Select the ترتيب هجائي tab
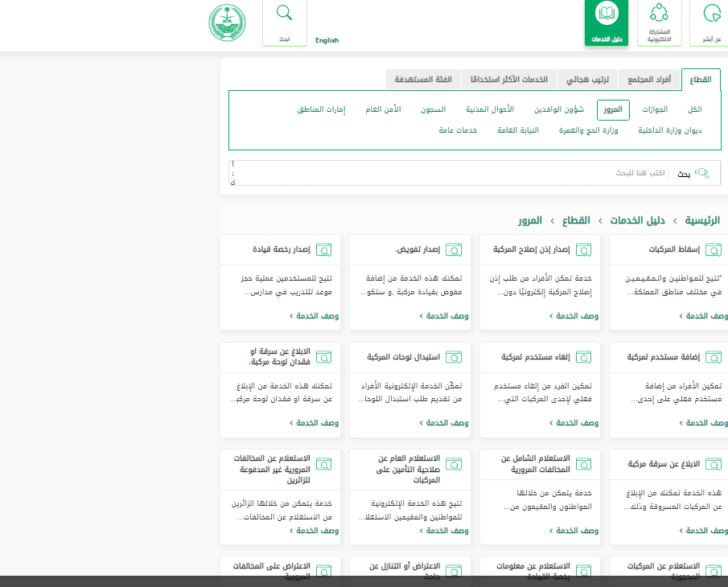728x587 pixels. 587,80
